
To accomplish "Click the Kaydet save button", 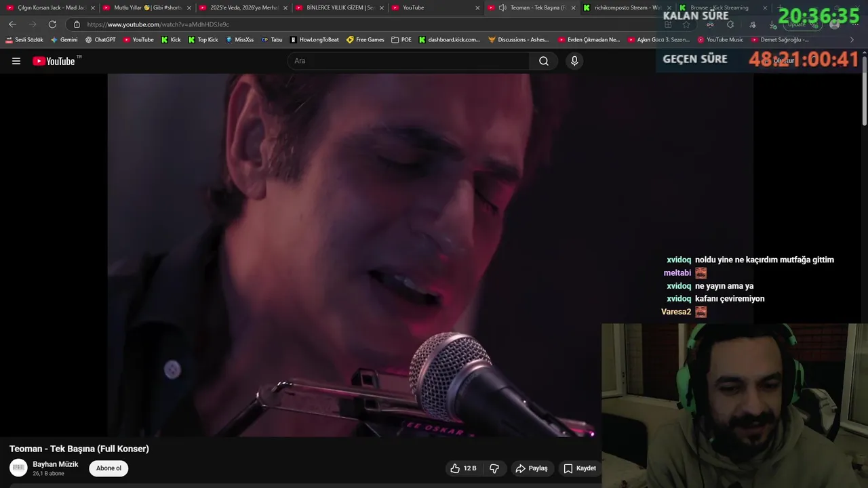I will [x=580, y=468].
